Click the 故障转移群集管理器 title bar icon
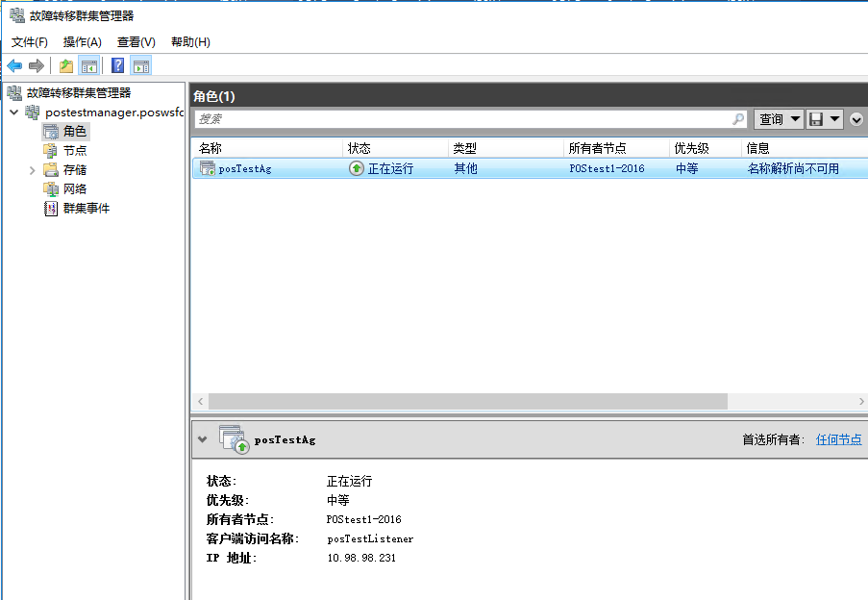The image size is (868, 600). point(16,15)
